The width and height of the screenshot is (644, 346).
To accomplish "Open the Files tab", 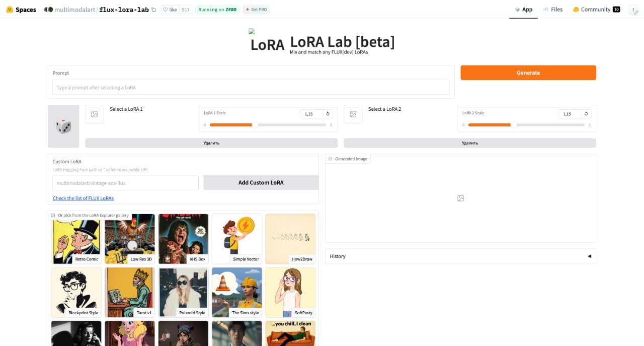I will (552, 10).
